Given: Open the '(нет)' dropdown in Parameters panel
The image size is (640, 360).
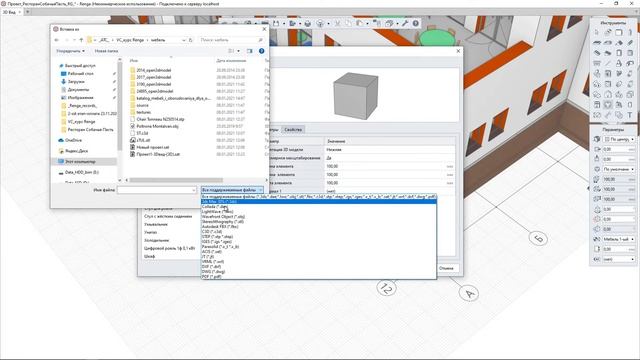Looking at the screenshot, I should [619, 259].
